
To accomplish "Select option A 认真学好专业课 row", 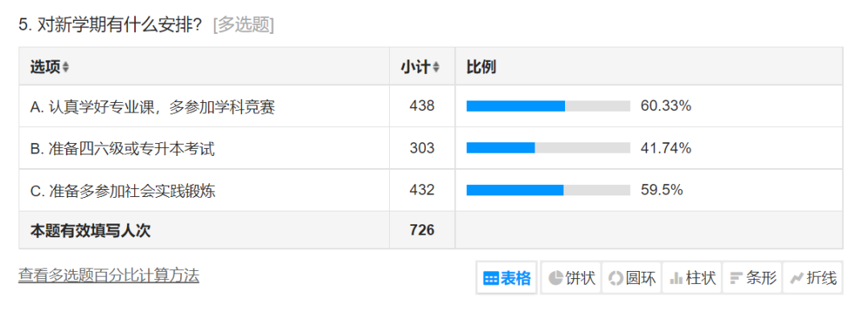I will pos(431,106).
